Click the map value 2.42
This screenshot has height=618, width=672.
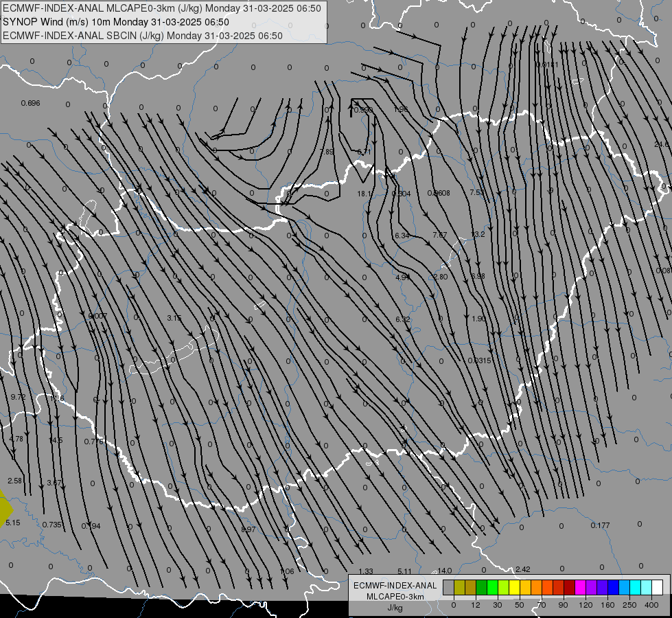pyautogui.click(x=523, y=569)
